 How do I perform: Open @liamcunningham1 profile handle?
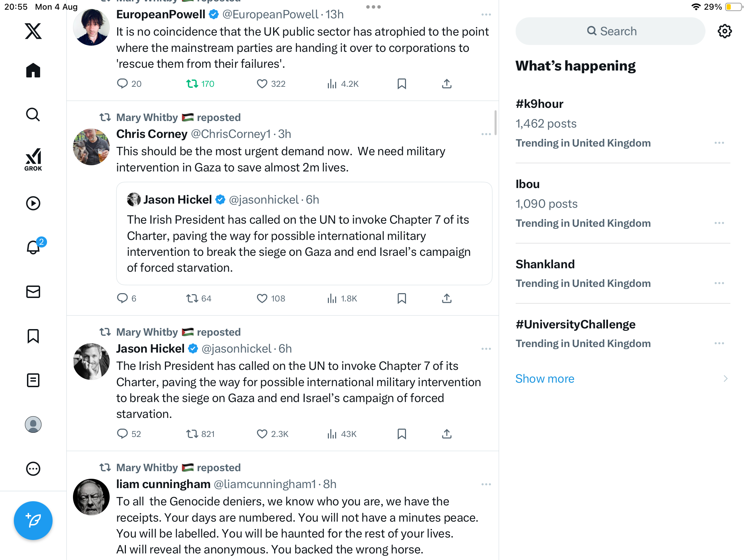click(265, 484)
